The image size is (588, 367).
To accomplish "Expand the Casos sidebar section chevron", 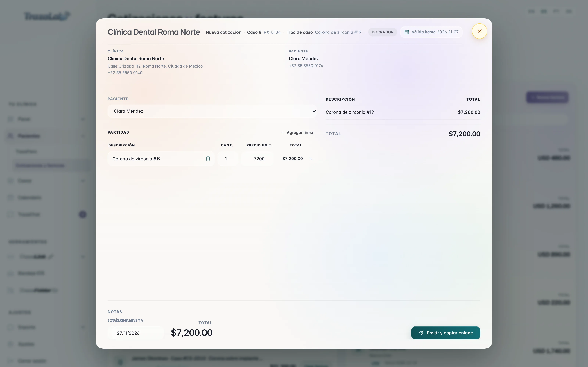I will click(x=83, y=181).
